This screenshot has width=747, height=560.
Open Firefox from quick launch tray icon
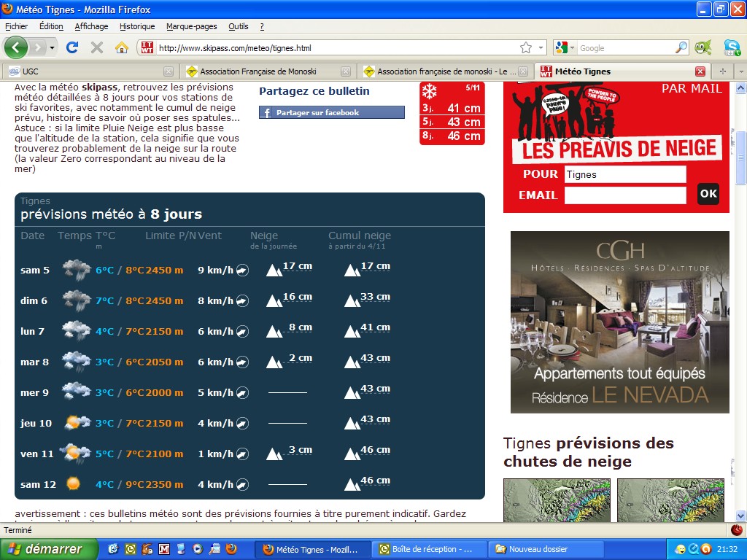coord(231,549)
